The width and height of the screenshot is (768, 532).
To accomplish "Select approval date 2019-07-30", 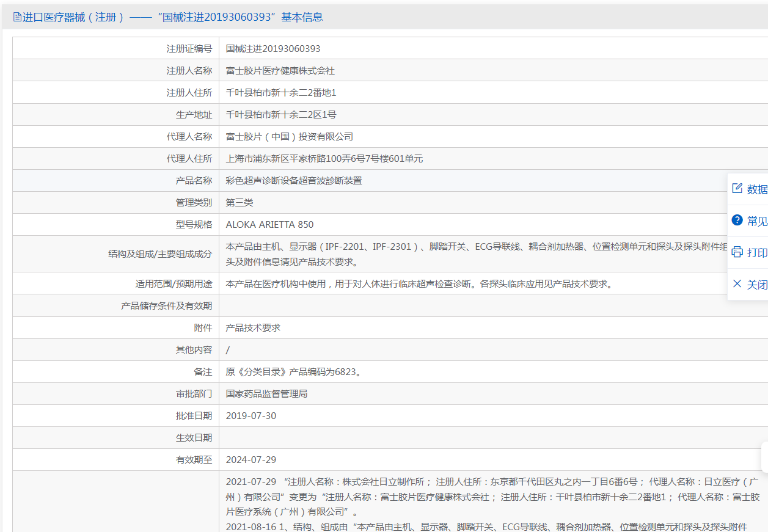I will point(251,416).
